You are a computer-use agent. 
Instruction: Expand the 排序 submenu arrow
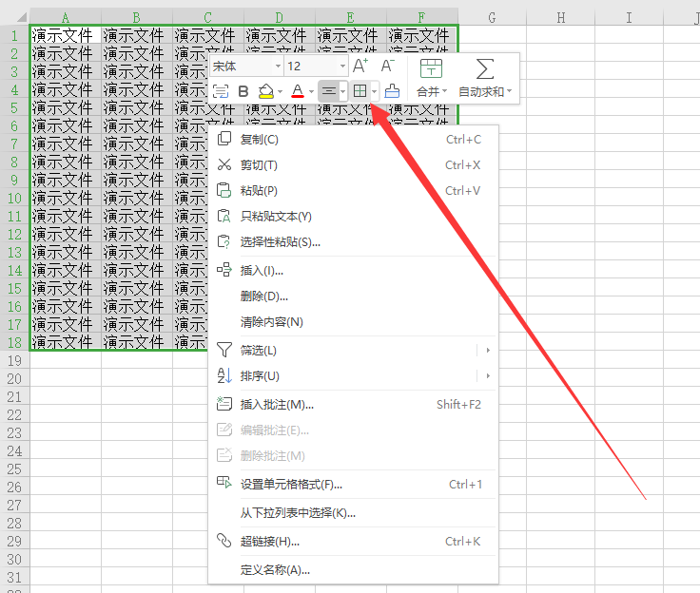[x=488, y=376]
